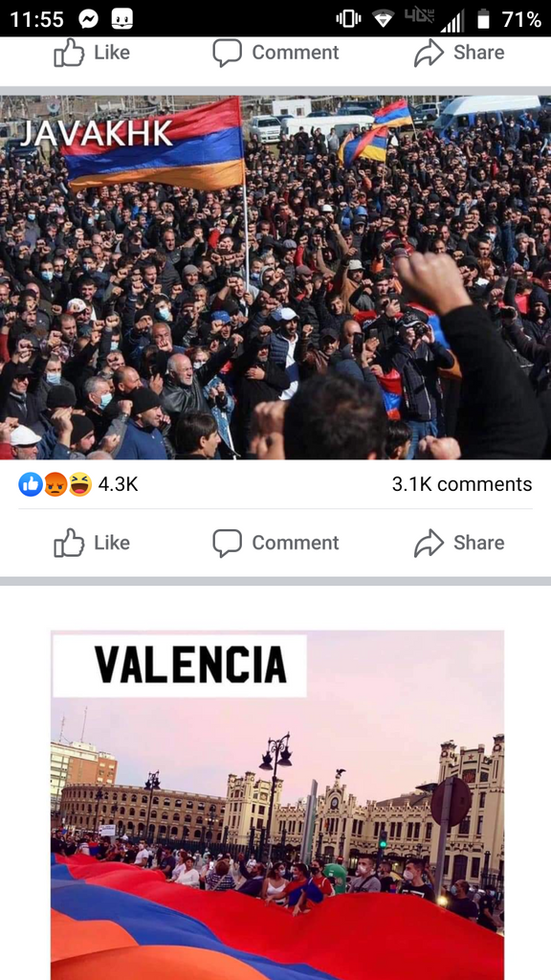The height and width of the screenshot is (980, 551).
Task: Open Messenger notification in status bar
Action: point(89,19)
